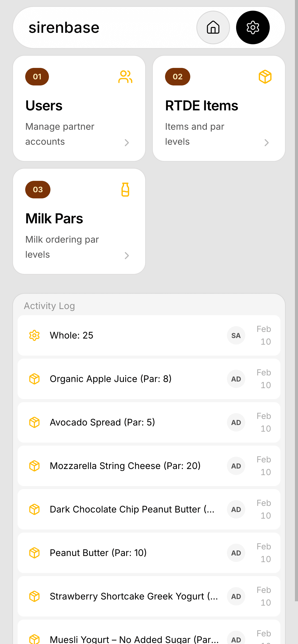The height and width of the screenshot is (644, 298).
Task: Expand the Users card chevron
Action: coord(127,143)
